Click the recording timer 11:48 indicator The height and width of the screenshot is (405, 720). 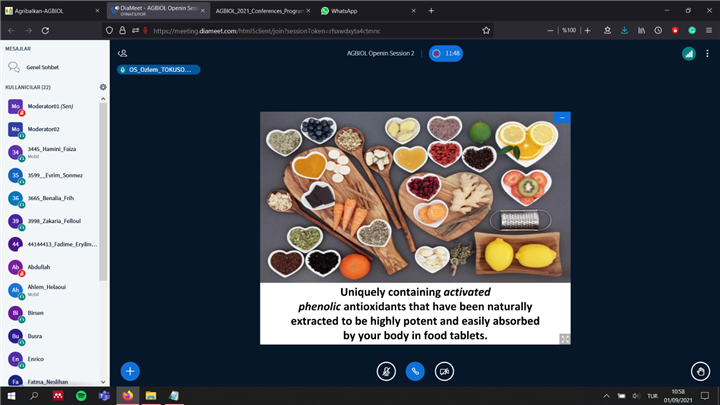(x=446, y=53)
